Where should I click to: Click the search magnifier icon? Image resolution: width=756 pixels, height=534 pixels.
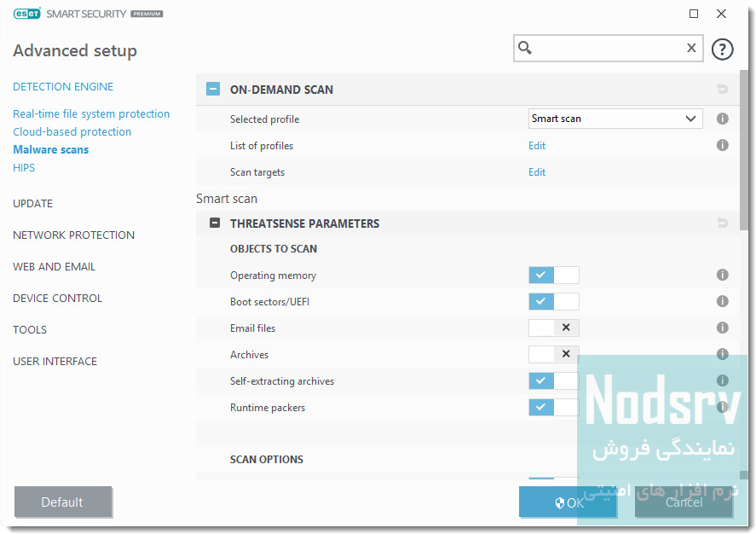524,48
